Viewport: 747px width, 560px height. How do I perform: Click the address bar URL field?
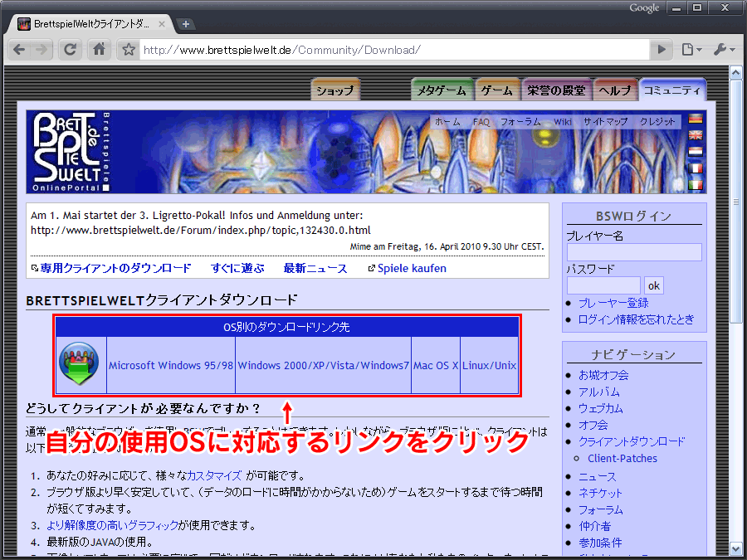tap(394, 50)
